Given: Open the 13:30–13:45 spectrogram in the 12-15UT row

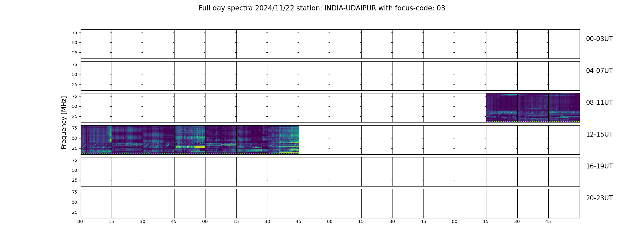Looking at the screenshot, I should 283,140.
